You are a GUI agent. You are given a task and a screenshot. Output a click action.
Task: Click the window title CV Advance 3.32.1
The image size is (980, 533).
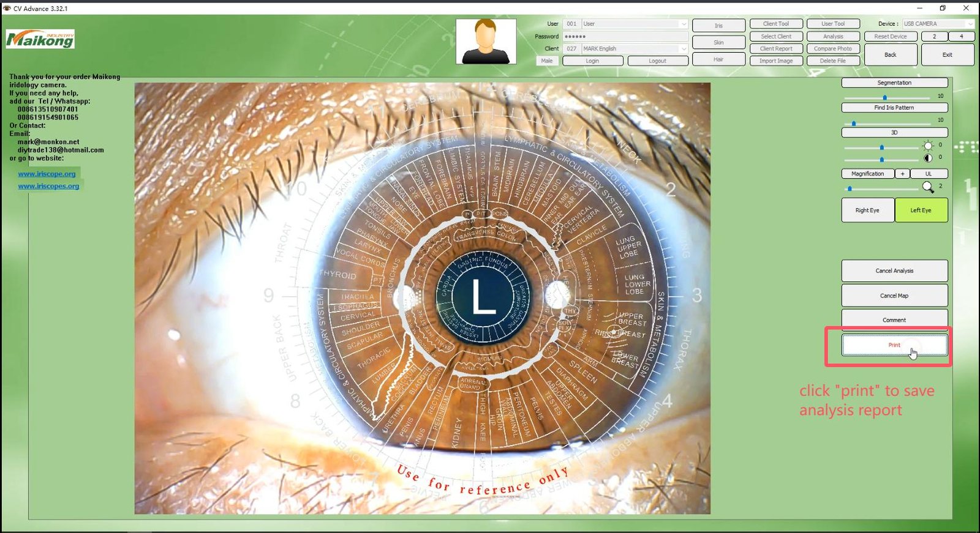pyautogui.click(x=40, y=9)
